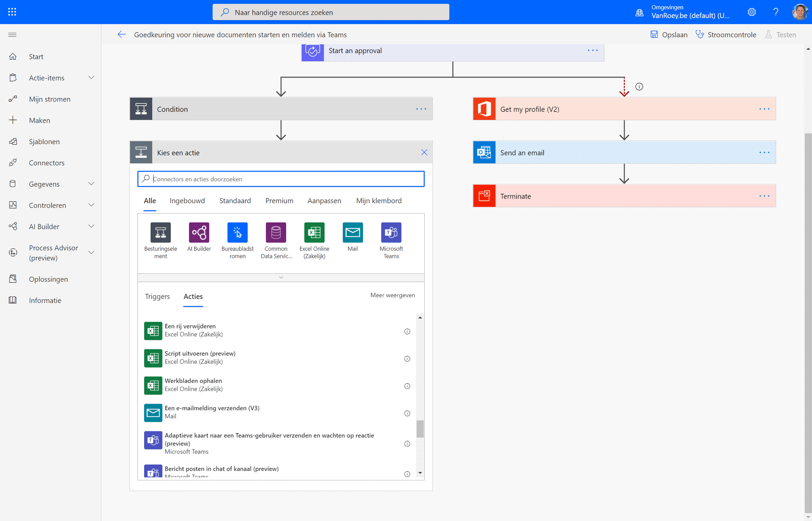Click the actions list scroll down arrow
Screen dimensions: 812x521
420,473
